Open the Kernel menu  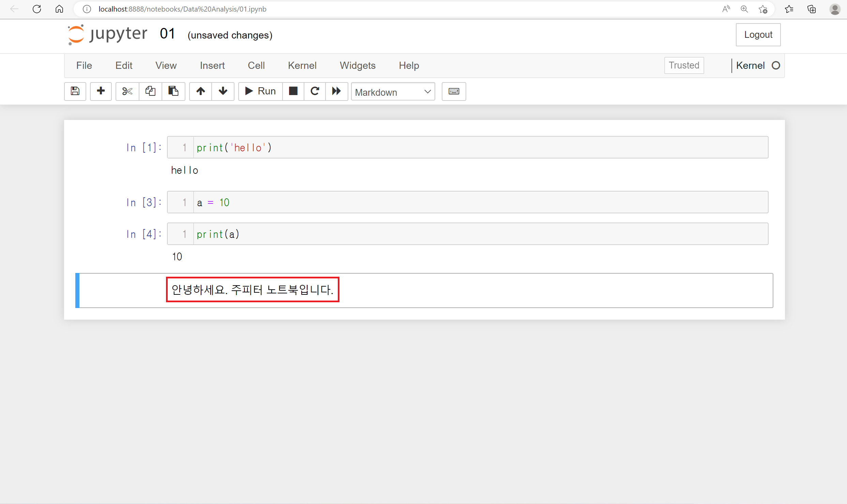302,65
